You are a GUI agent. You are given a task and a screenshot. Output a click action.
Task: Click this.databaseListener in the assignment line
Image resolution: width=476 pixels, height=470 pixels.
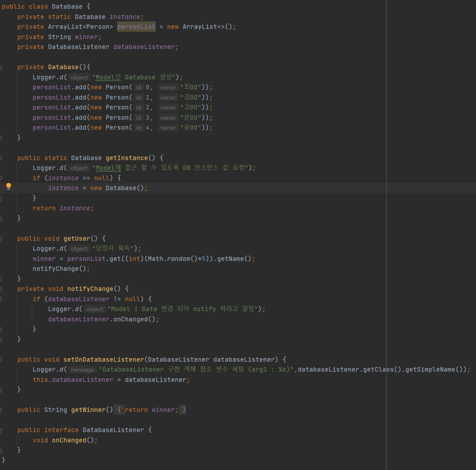[73, 380]
